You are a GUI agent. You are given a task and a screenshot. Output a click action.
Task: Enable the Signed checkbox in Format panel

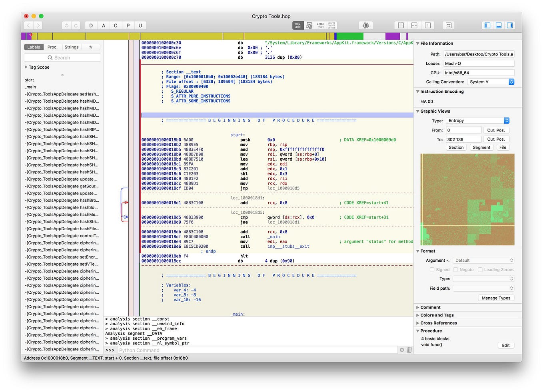432,269
